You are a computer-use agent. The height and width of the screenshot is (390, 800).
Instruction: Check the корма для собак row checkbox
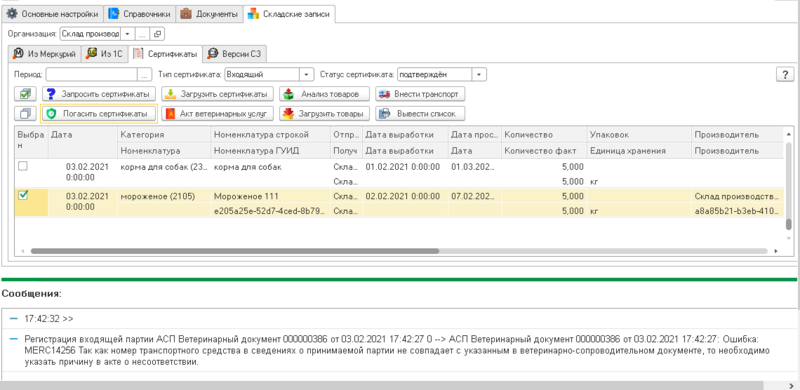click(23, 166)
